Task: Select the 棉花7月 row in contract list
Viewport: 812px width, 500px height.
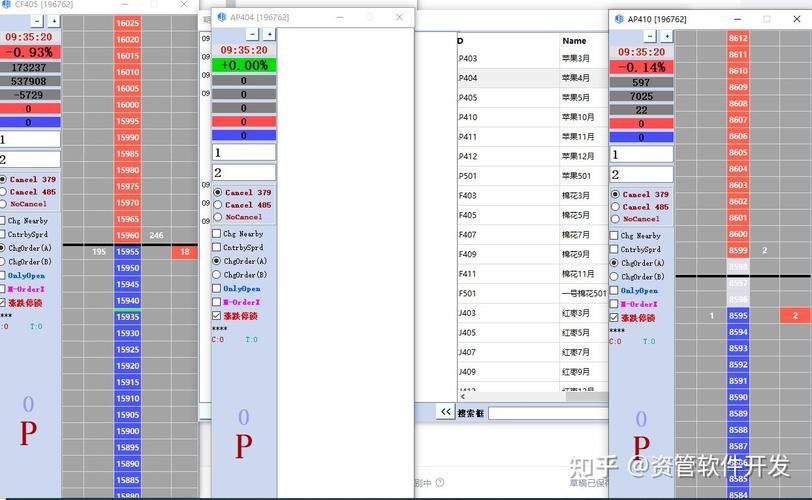Action: tap(576, 235)
